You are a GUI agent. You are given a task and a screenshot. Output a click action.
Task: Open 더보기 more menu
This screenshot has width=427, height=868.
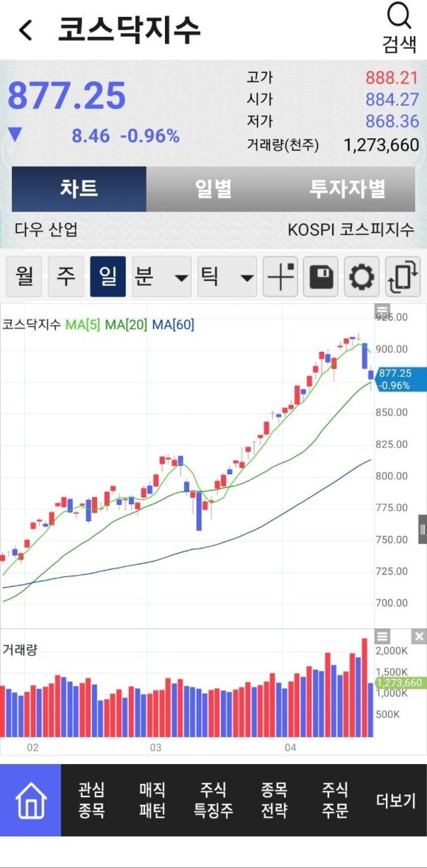click(x=396, y=800)
